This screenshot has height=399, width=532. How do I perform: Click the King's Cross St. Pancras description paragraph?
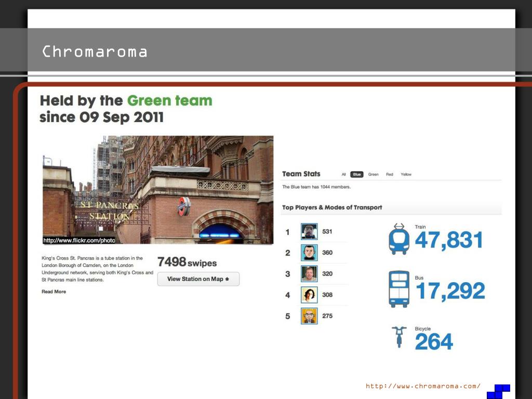tap(97, 269)
